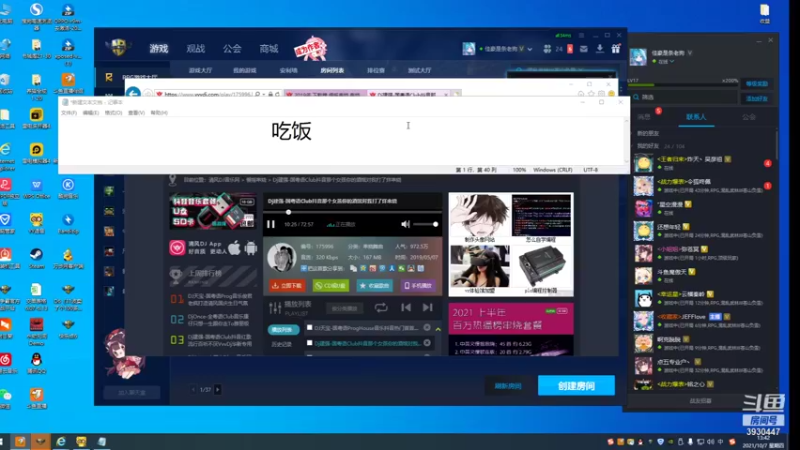Open the 2021上半年 hot chart banner
Viewport: 800px width, 450px height.
pyautogui.click(x=511, y=319)
